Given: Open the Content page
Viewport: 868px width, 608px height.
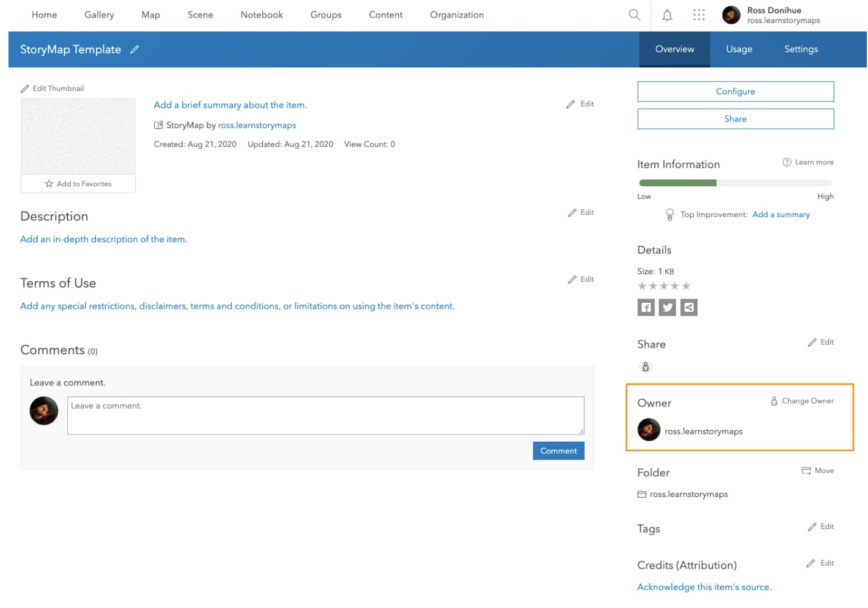Looking at the screenshot, I should click(x=385, y=15).
